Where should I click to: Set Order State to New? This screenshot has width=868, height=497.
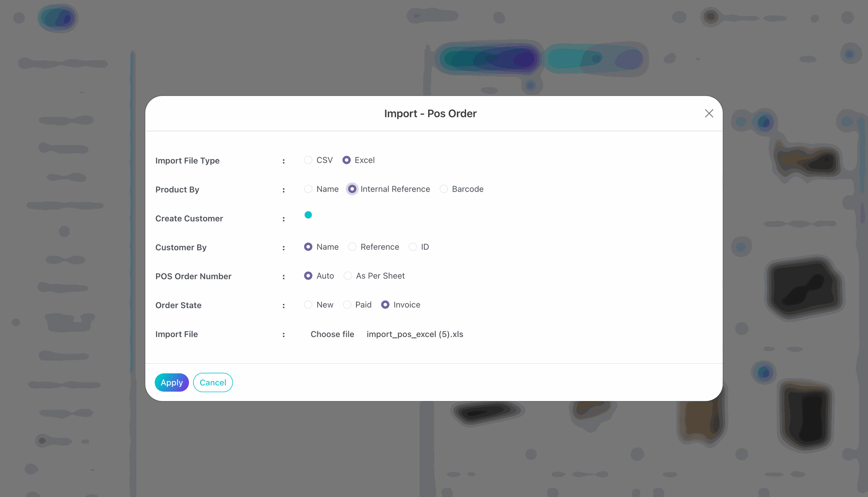click(x=308, y=305)
